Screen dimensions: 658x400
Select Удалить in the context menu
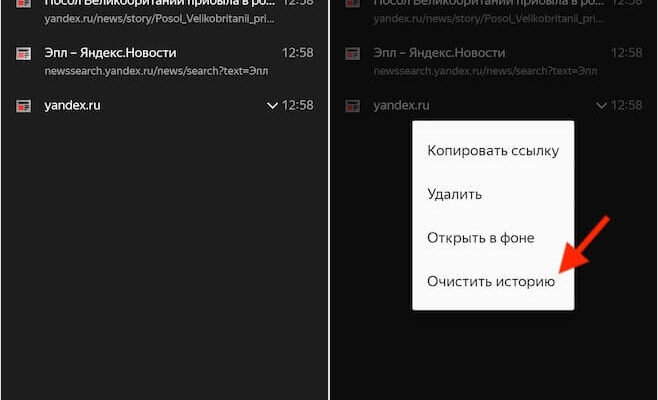pyautogui.click(x=455, y=195)
